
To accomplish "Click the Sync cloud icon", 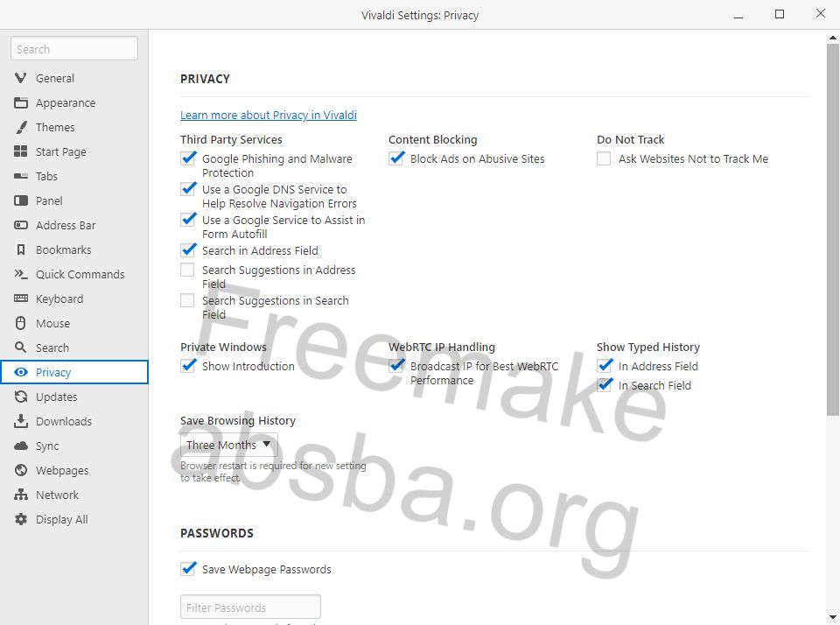I will pos(20,446).
